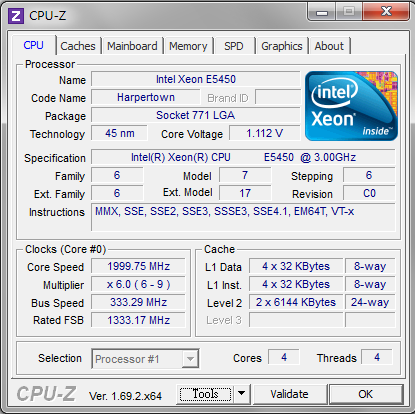415x414 pixels.
Task: Click the Bus Speed 333.29 MHz value
Action: pos(138,302)
